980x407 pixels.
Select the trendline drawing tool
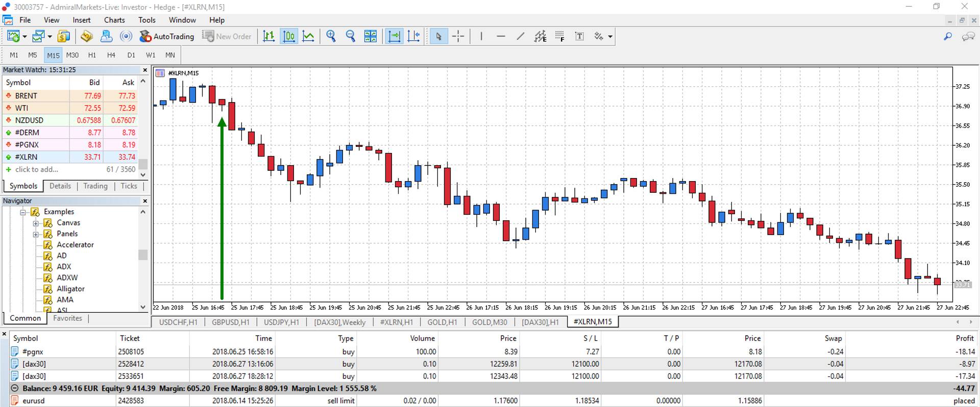tap(520, 36)
